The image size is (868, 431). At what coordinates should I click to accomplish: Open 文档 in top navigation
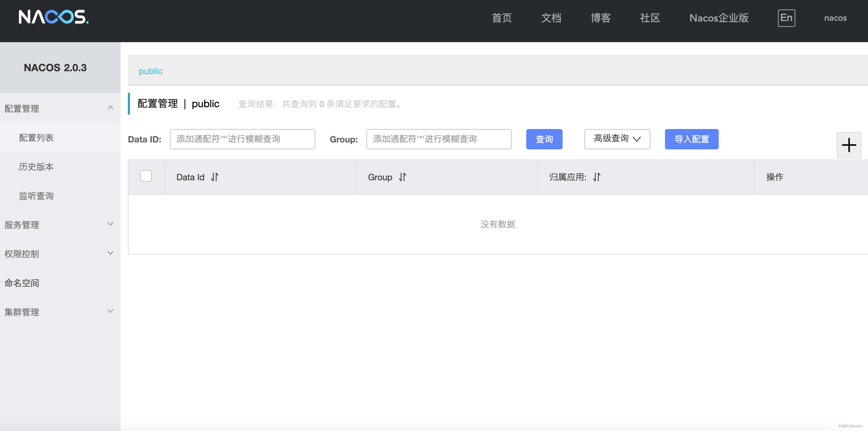pos(551,18)
